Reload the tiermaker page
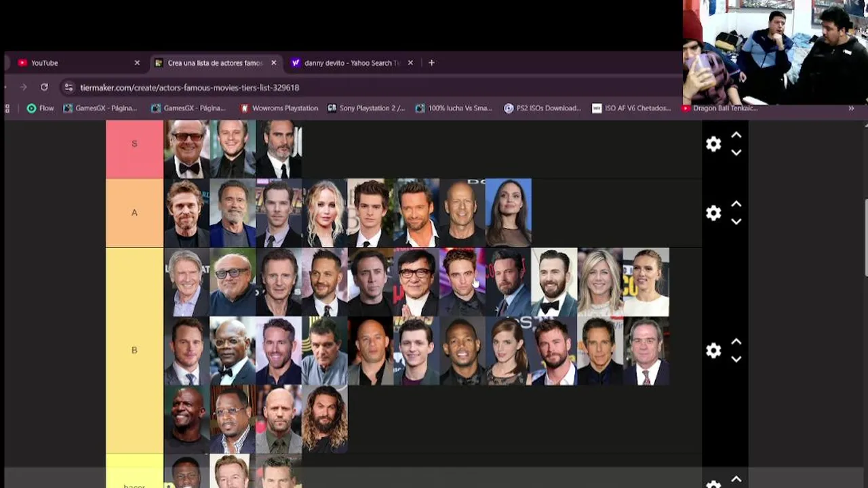This screenshot has height=488, width=868. coord(44,87)
